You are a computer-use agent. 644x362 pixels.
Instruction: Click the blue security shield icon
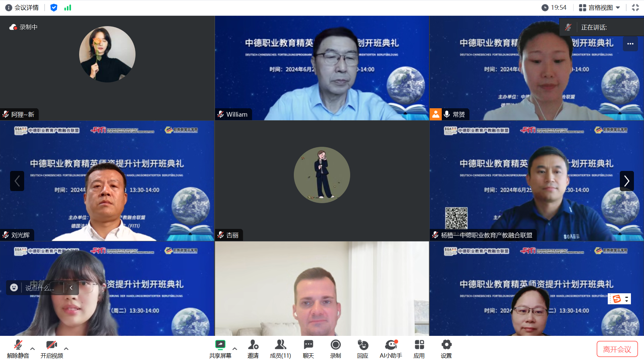click(54, 8)
